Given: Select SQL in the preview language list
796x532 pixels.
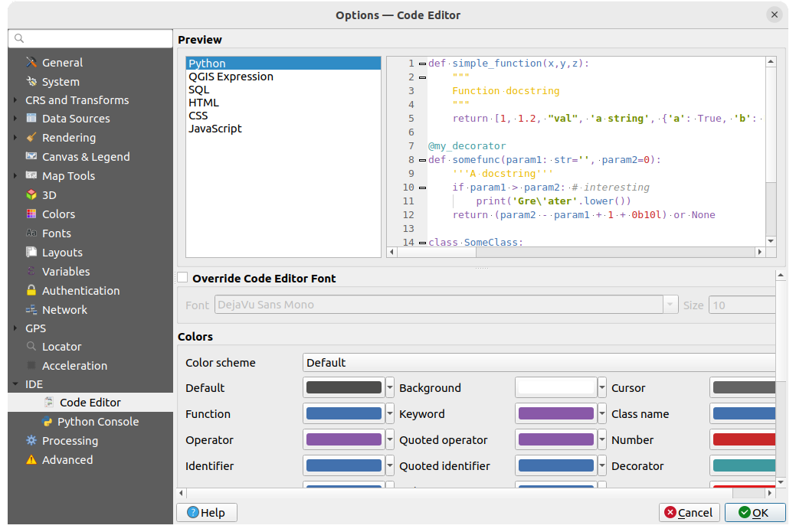Looking at the screenshot, I should [198, 90].
